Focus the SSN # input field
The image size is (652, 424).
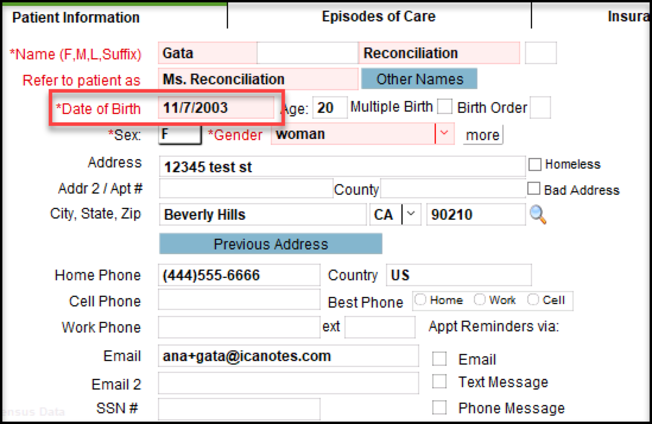238,408
